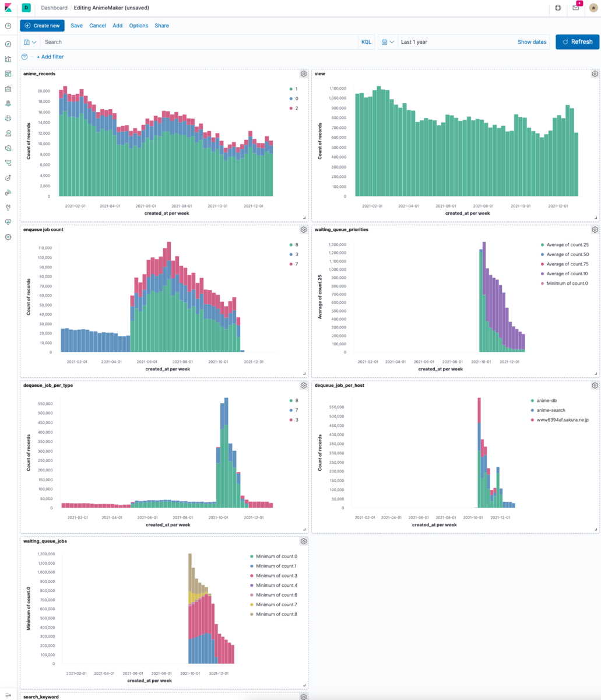
Task: Click the Kibana logo home icon
Action: (x=8, y=8)
